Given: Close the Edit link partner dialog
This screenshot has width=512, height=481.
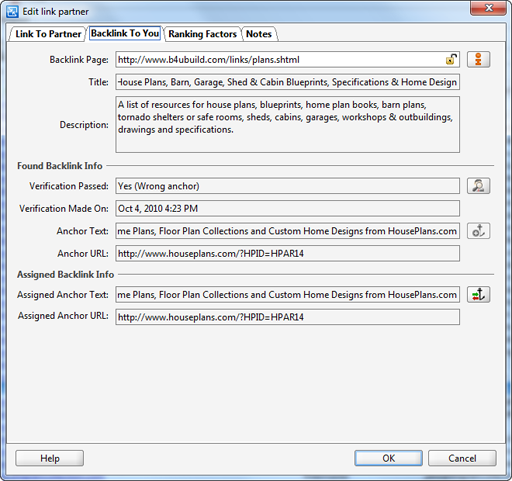Looking at the screenshot, I should click(488, 8).
